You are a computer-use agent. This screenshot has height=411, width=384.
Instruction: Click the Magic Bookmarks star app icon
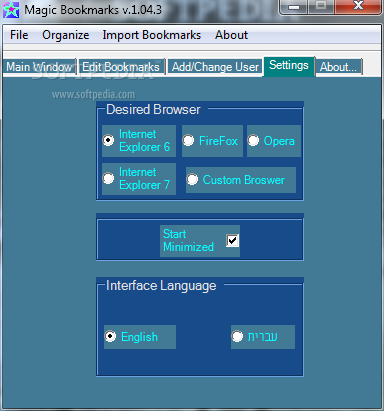pyautogui.click(x=11, y=10)
